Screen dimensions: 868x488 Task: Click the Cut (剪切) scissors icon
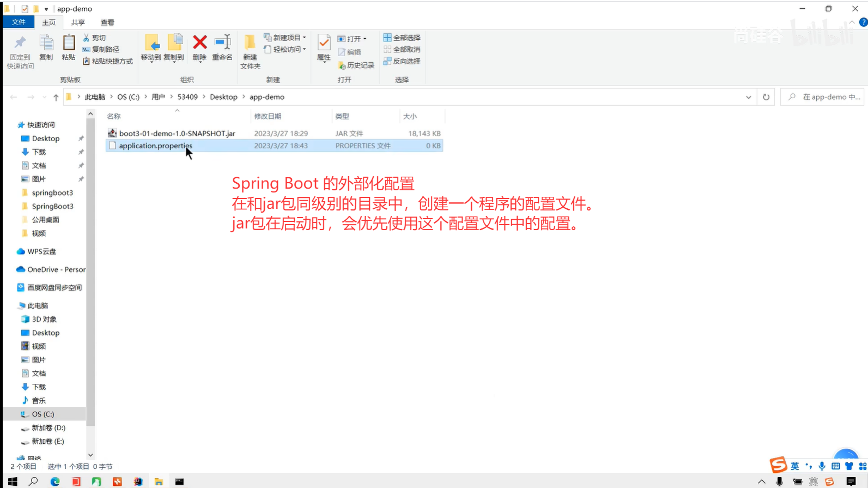coord(86,38)
